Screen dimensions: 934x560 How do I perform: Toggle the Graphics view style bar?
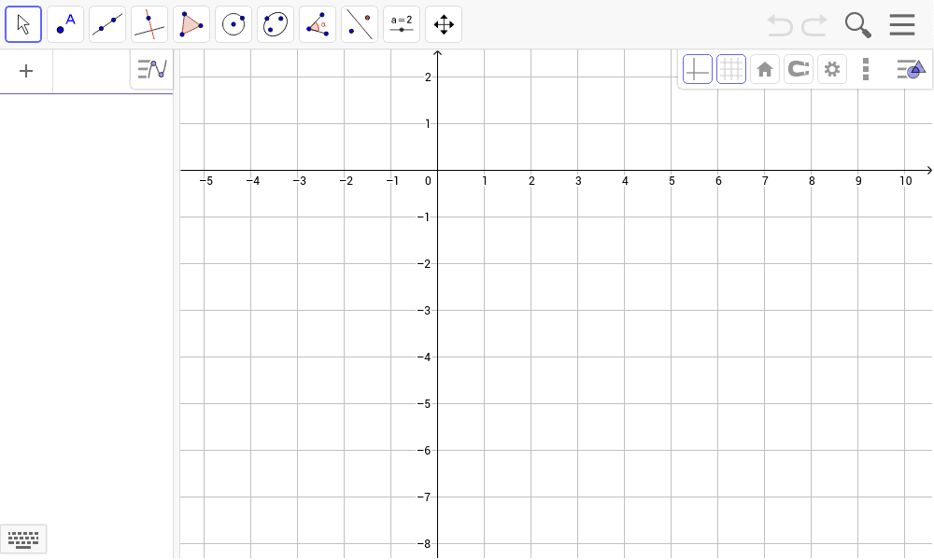[x=911, y=69]
